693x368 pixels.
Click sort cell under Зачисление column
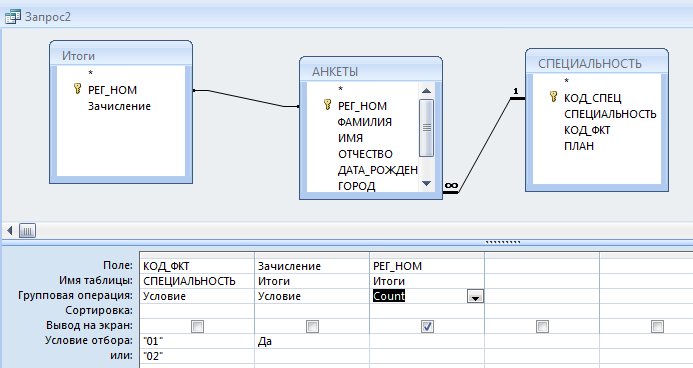click(312, 311)
